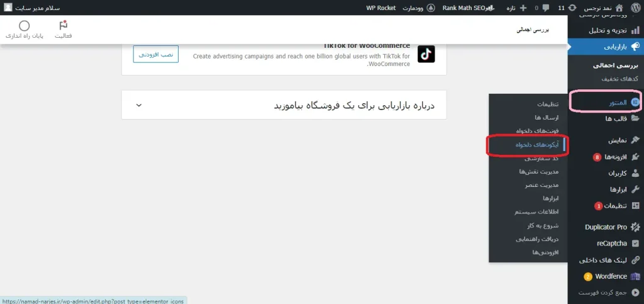Viewport: 644px width, 304px height.
Task: Open المنتور sidebar menu label
Action: click(x=618, y=103)
